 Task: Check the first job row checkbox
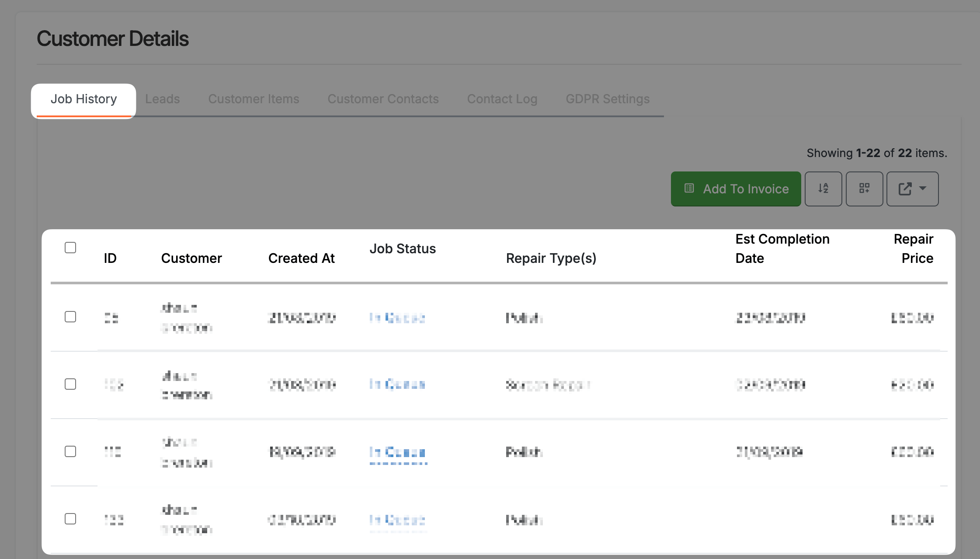point(71,318)
